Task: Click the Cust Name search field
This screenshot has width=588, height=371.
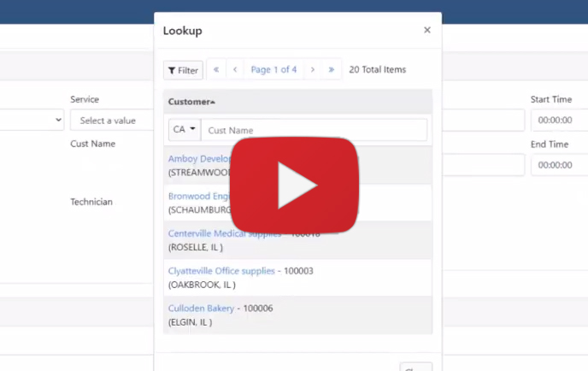Action: (313, 130)
